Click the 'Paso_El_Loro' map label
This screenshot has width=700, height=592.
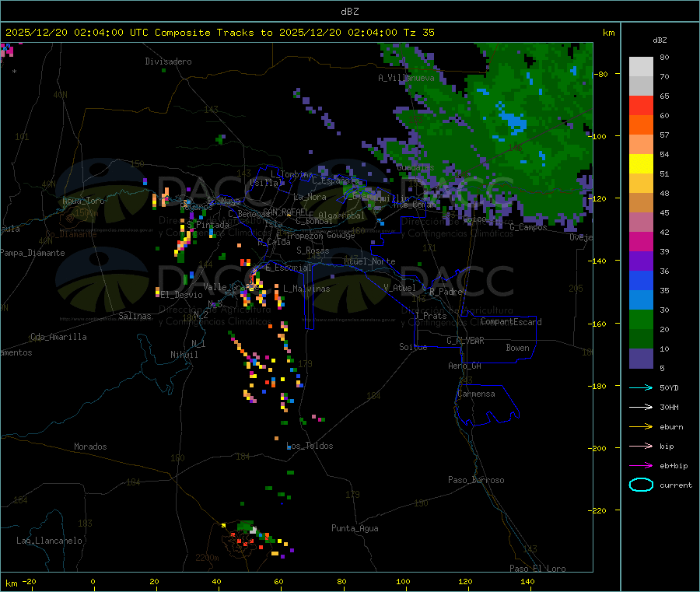click(x=537, y=569)
